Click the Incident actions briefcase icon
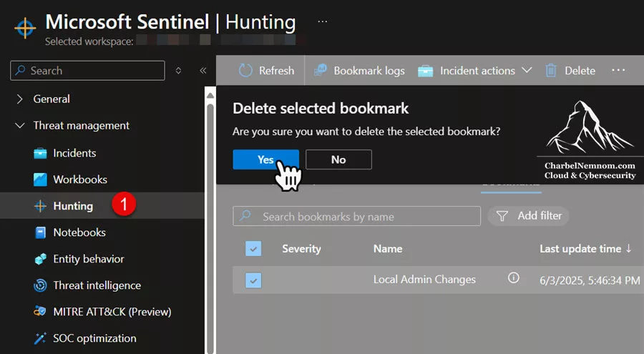644x354 pixels. tap(426, 71)
